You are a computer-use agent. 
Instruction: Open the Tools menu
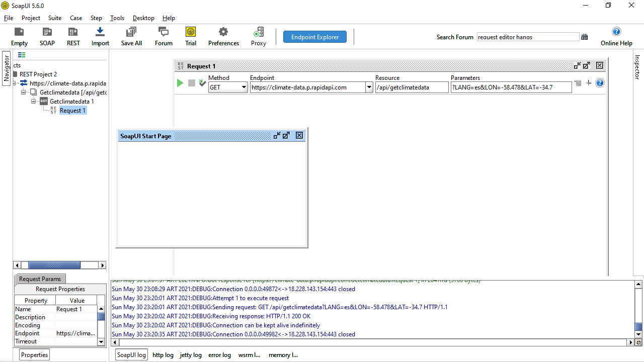click(117, 18)
